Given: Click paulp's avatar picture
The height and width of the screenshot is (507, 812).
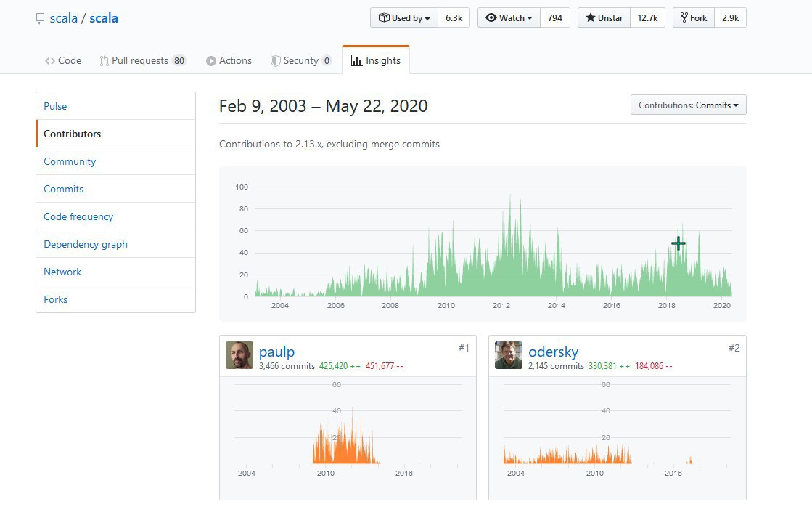Looking at the screenshot, I should coord(239,355).
